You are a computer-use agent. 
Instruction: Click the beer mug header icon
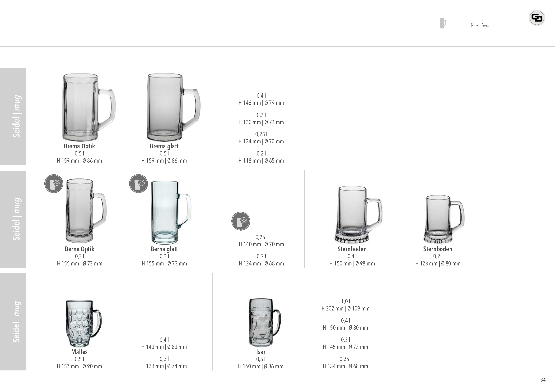pyautogui.click(x=443, y=23)
